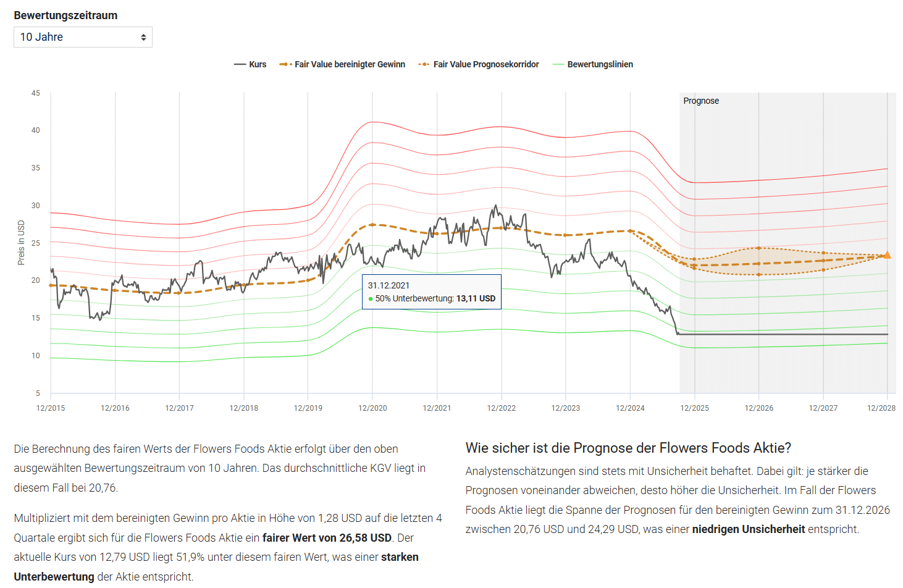Click the upper forecast corridor point at 12/2026
Screen dimensions: 903x588
[758, 248]
